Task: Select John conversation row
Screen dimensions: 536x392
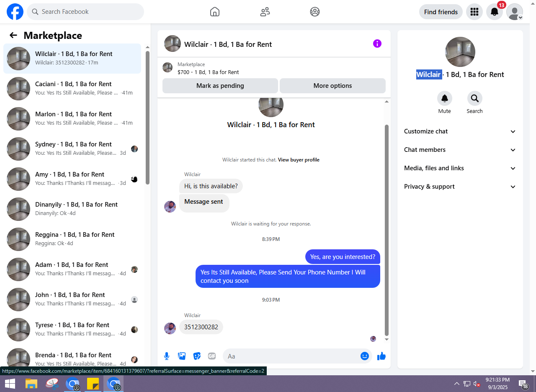Action: click(72, 300)
